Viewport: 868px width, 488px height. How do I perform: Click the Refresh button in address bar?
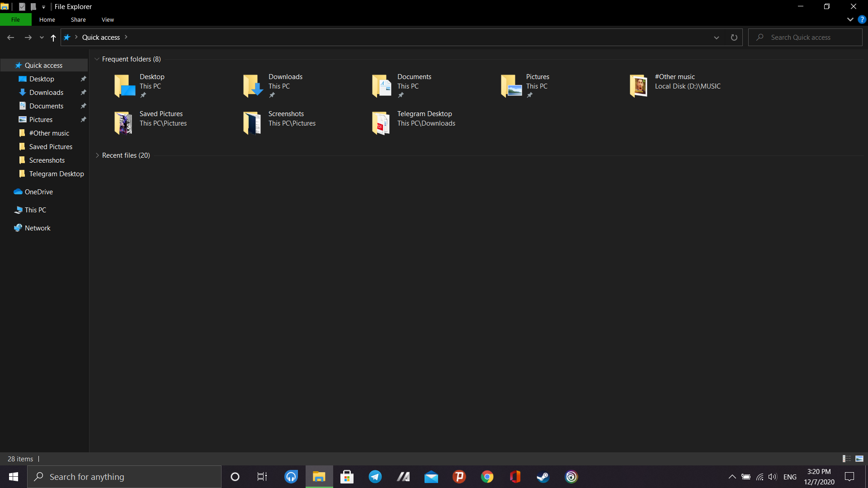click(734, 38)
